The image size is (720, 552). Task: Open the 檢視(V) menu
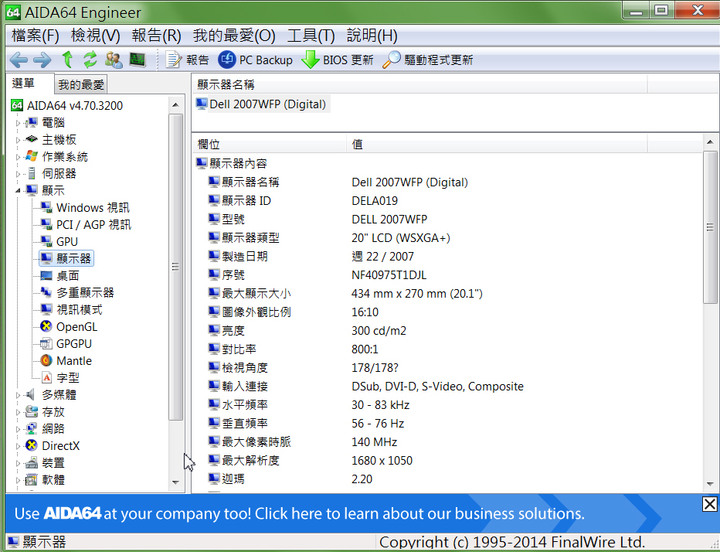point(96,35)
